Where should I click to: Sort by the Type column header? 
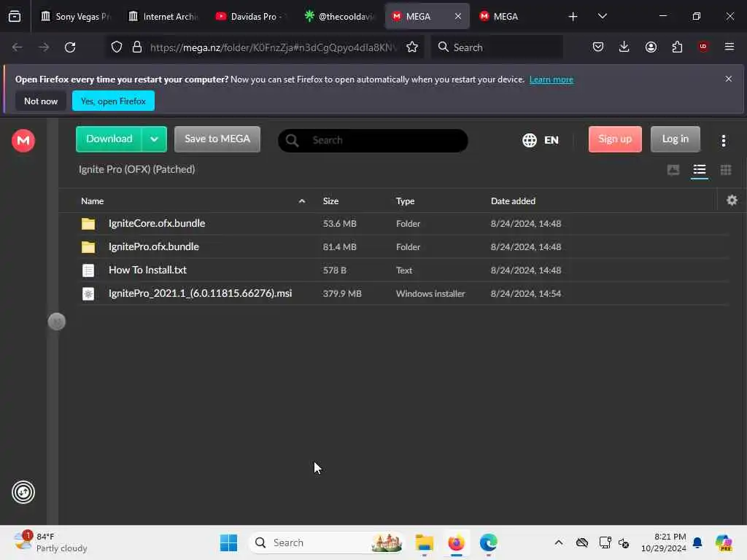pyautogui.click(x=405, y=201)
